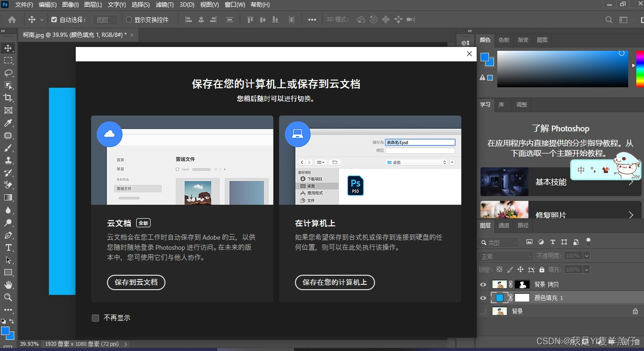Open the Edit Toolbar three-dots icon
The width and height of the screenshot is (644, 351).
click(x=8, y=310)
